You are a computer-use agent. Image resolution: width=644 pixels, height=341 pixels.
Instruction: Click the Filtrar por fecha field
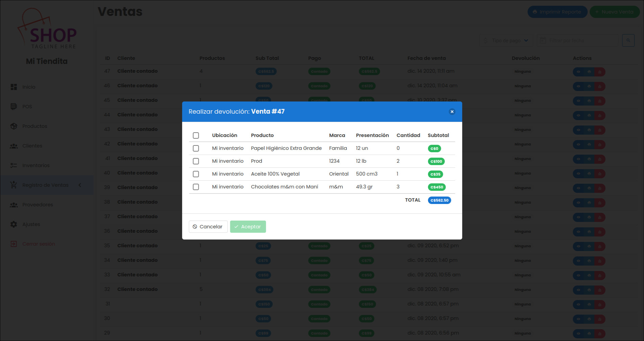coord(577,41)
